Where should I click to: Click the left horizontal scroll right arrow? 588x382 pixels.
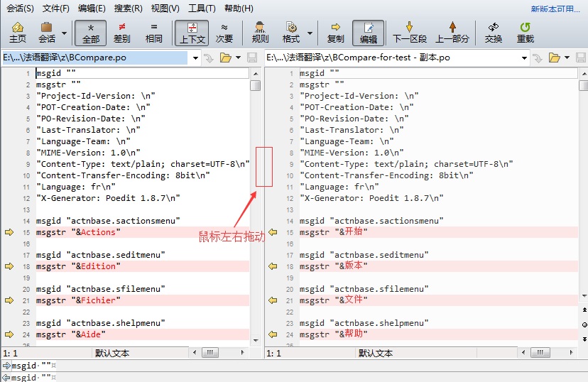pos(243,352)
